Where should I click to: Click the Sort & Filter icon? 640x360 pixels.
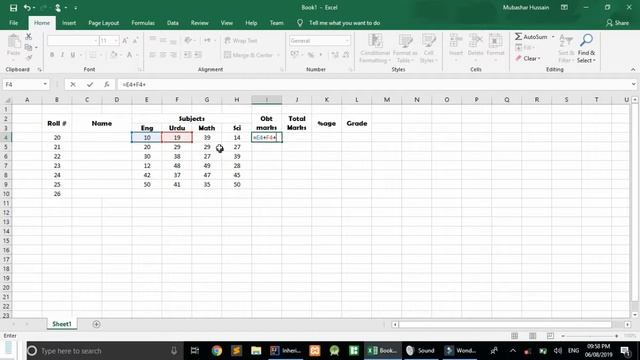tap(566, 41)
